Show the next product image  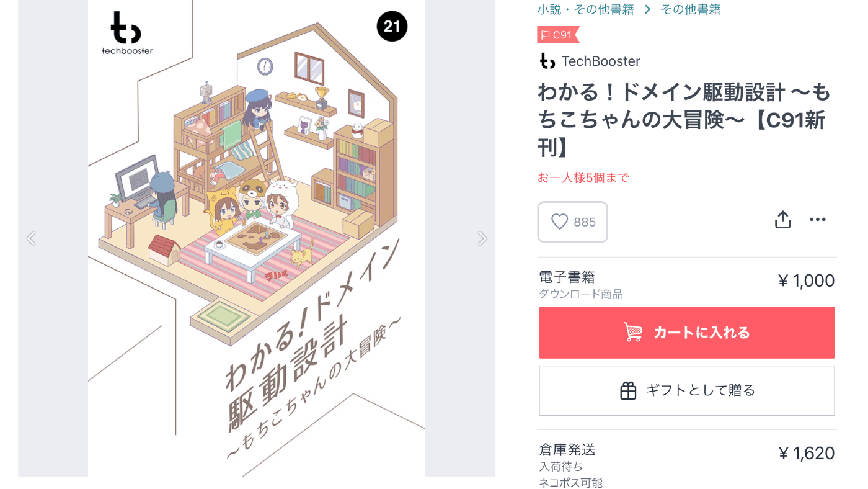(482, 238)
